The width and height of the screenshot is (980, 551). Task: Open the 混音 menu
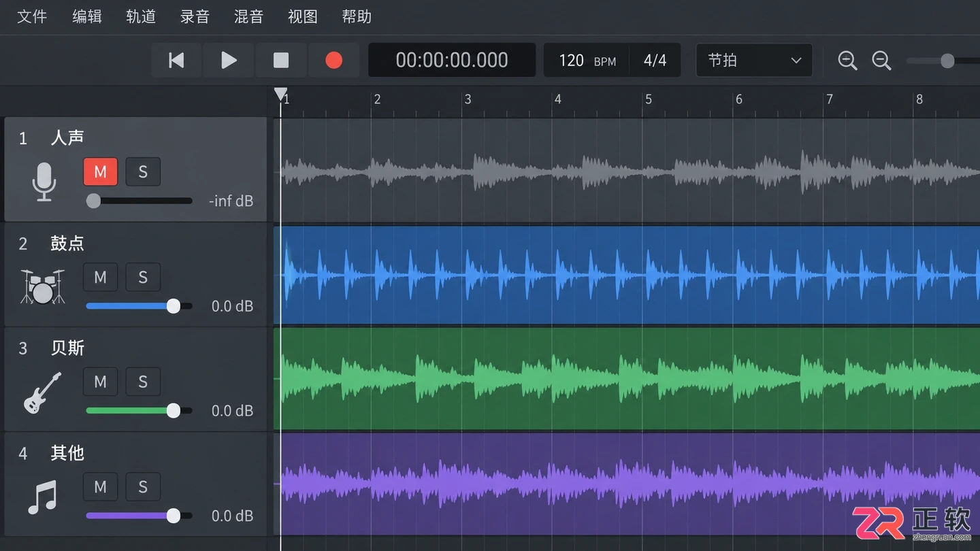[248, 16]
